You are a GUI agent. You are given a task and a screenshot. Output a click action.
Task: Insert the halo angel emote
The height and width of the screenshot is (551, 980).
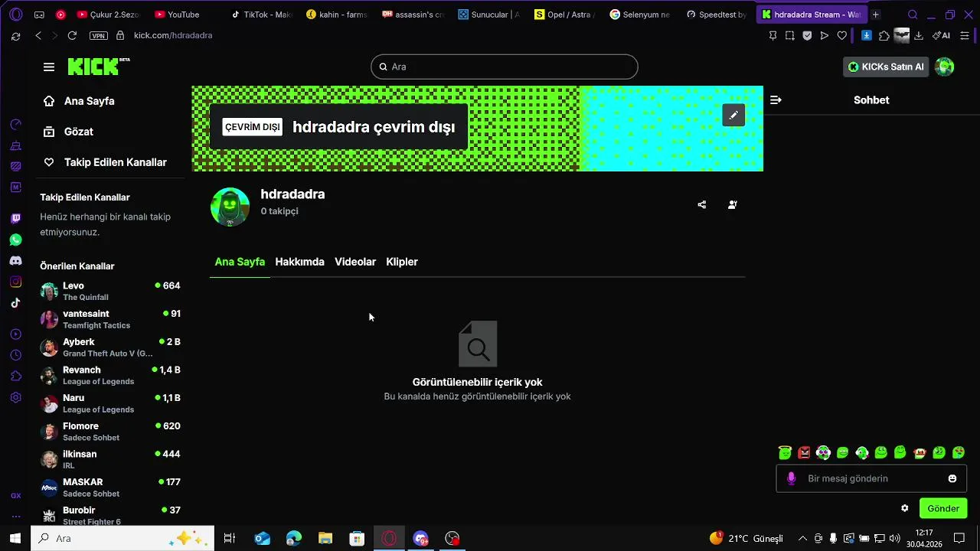785,453
